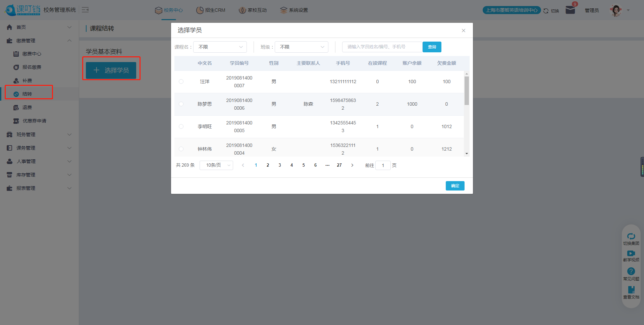Image resolution: width=644 pixels, height=325 pixels.
Task: Click the 报表管理 sidebar icon
Action: [9, 188]
